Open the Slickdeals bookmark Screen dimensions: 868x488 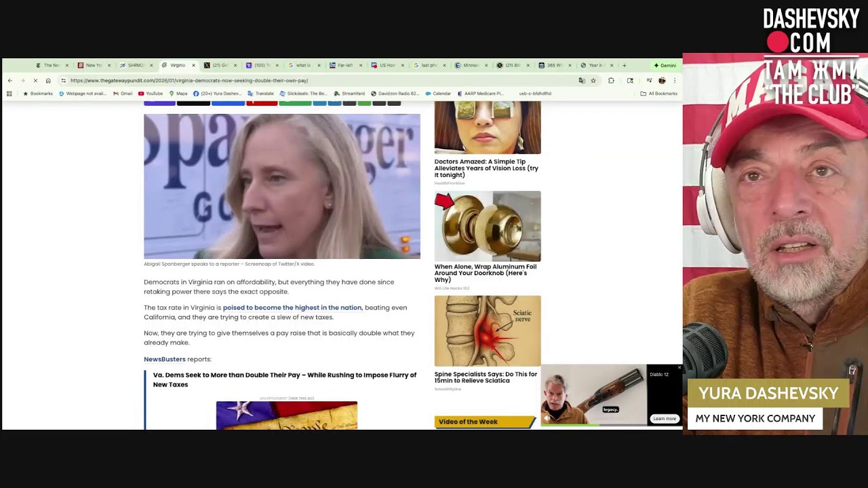coord(303,94)
